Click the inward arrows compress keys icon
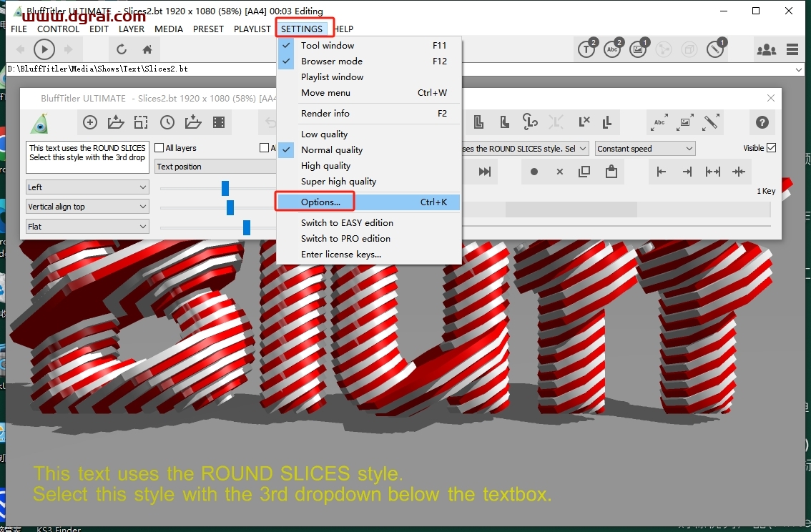Screen dimensions: 811x532 pyautogui.click(x=739, y=172)
